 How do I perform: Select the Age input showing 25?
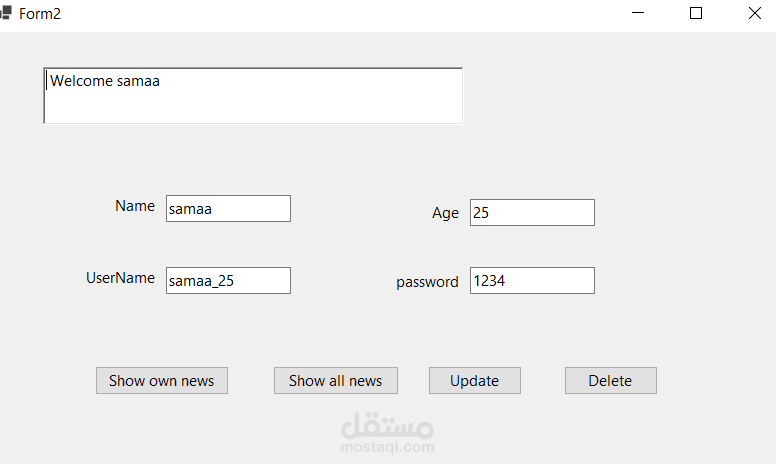[532, 212]
